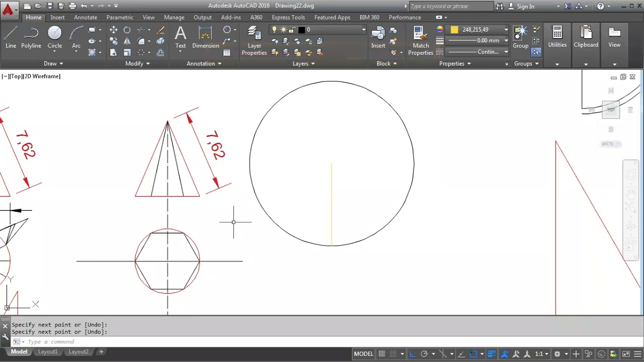Toggle object snap tracking
The width and height of the screenshot is (644, 362).
point(461,354)
